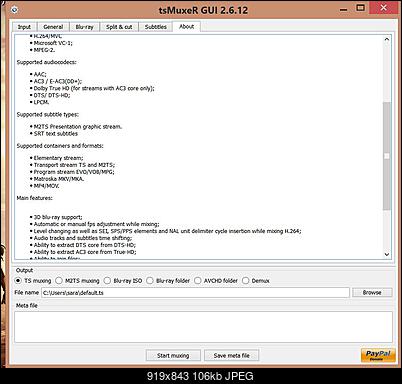This screenshot has width=402, height=384.
Task: Minimize the tsMuxeR window
Action: click(x=343, y=9)
